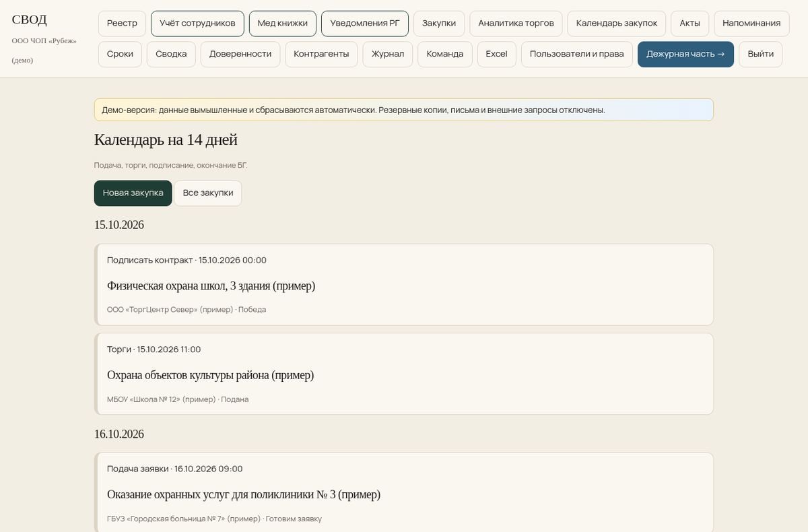Open Мед книжки section
808x532 pixels.
[283, 24]
